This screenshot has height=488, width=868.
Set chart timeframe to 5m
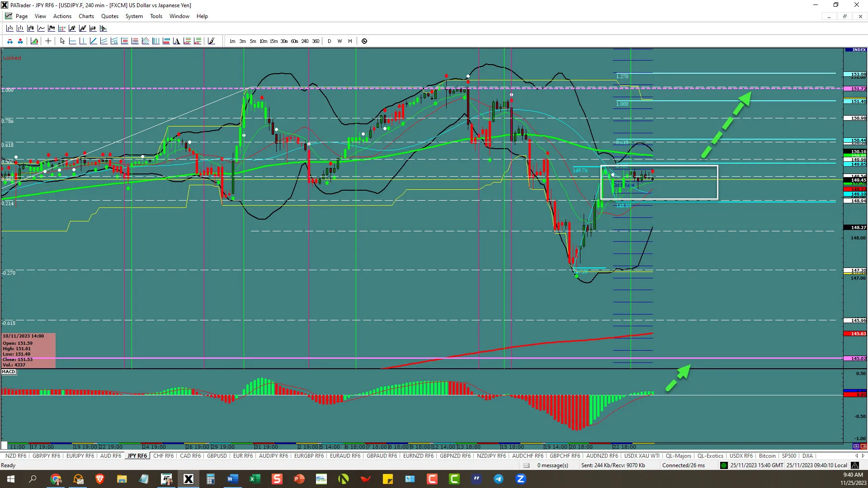[x=253, y=41]
